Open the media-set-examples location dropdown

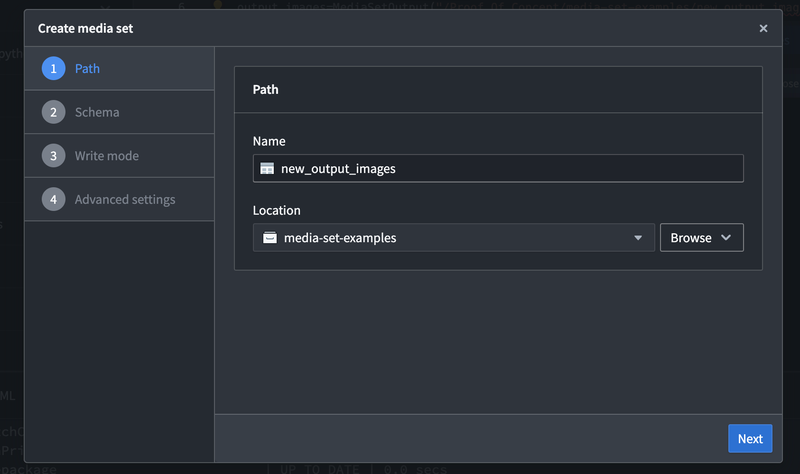454,238
